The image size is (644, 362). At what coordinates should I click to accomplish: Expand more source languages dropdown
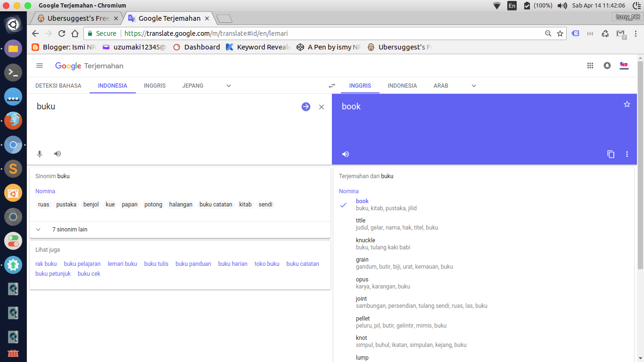pyautogui.click(x=229, y=86)
